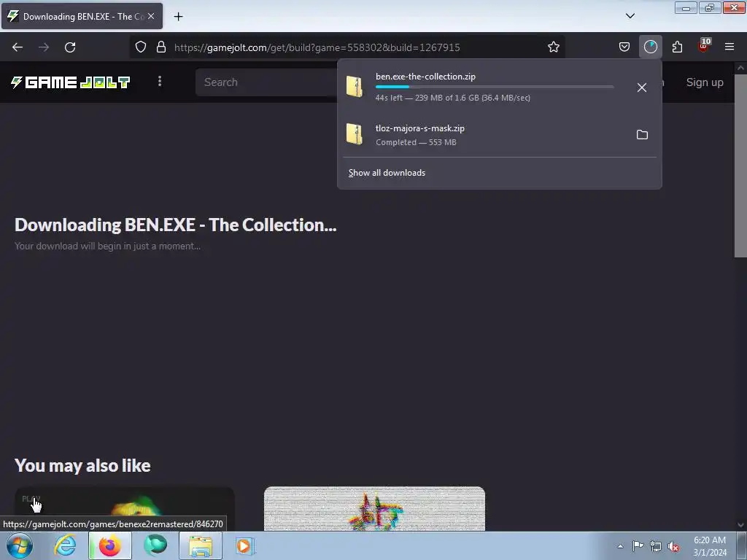Open tracking protection shield icon

[141, 47]
